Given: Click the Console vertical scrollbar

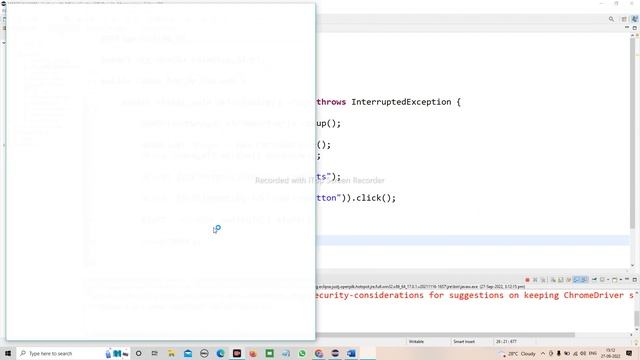Looking at the screenshot, I should click(x=637, y=318).
